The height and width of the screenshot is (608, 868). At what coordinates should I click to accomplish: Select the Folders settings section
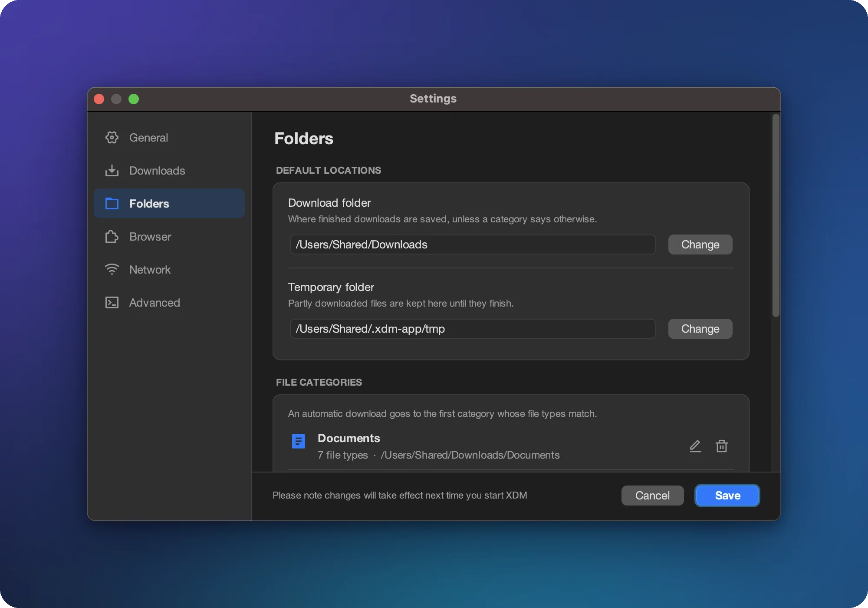pos(169,204)
